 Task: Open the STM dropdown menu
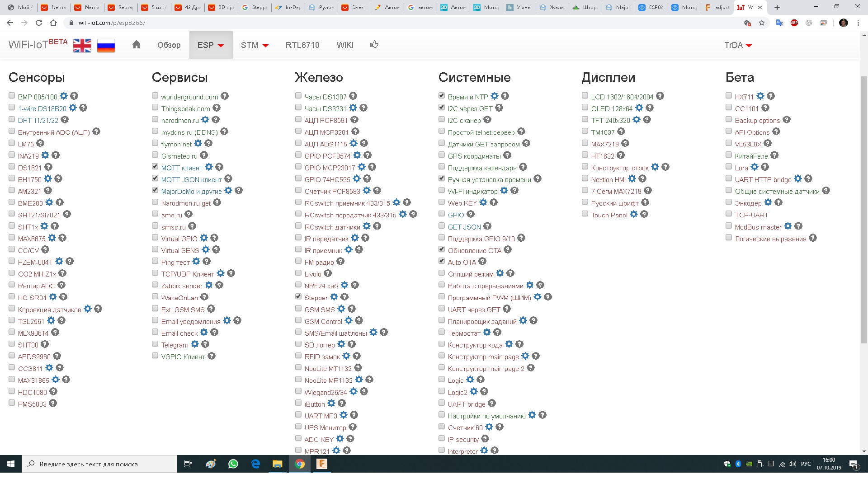tap(255, 45)
